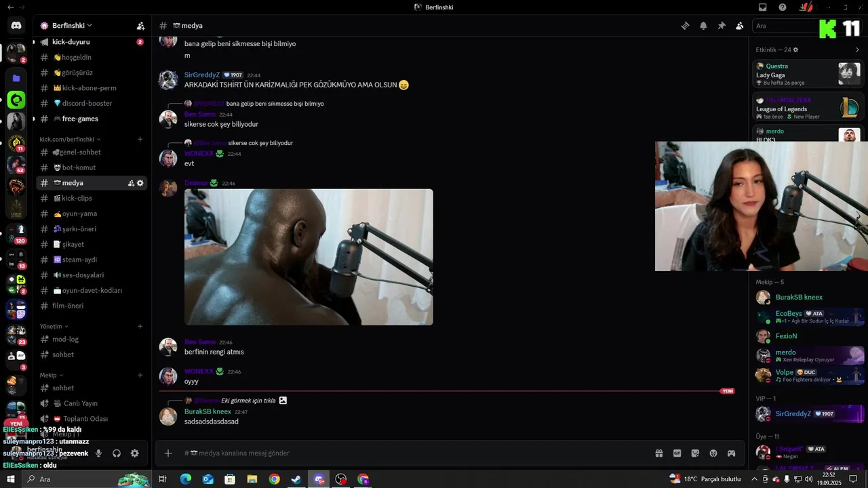Open the kick-duyuru channel
Image resolution: width=868 pixels, height=488 pixels.
92,42
